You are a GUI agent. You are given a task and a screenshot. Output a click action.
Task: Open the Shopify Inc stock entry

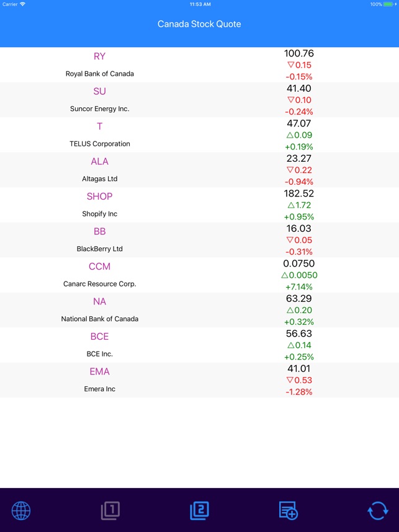click(x=199, y=205)
